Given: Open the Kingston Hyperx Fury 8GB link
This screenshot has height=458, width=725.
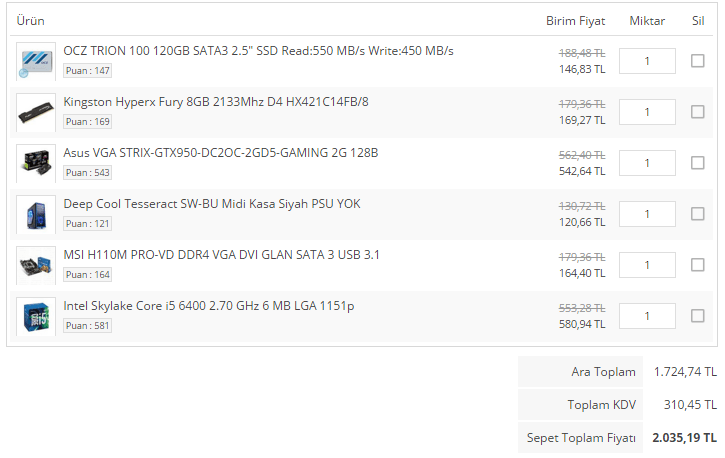Looking at the screenshot, I should tap(216, 101).
